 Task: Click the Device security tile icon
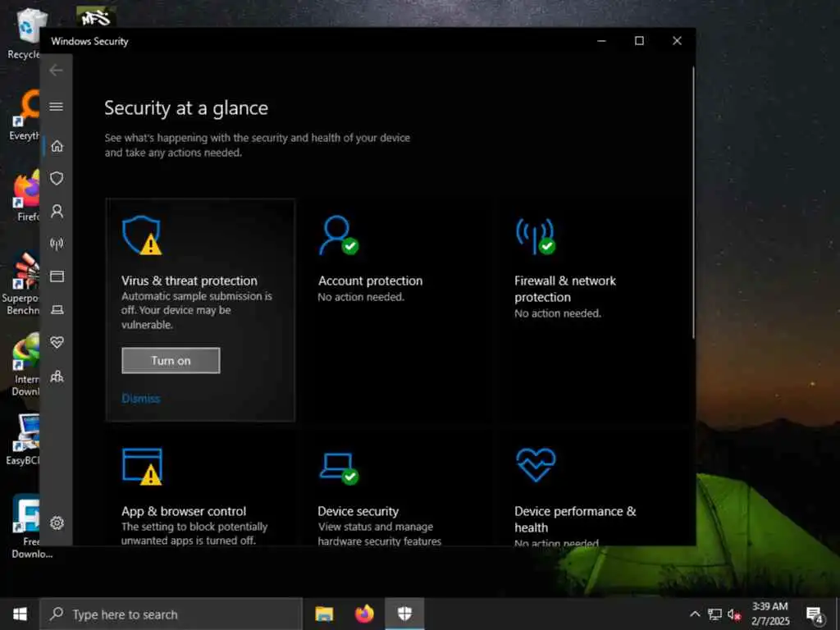point(339,467)
